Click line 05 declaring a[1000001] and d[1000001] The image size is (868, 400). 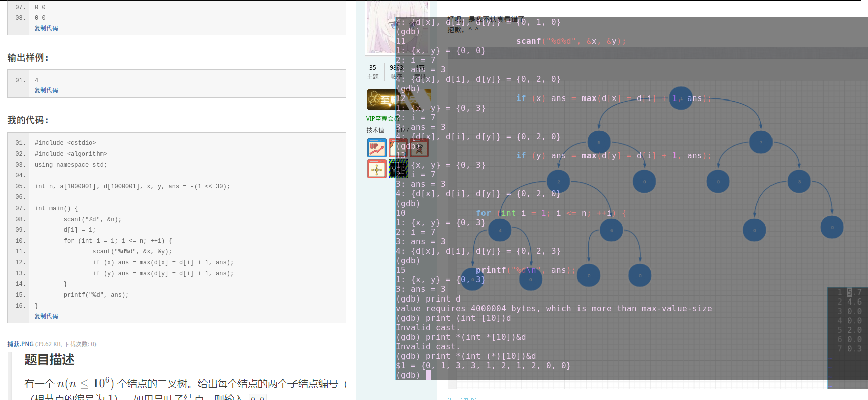tap(132, 187)
